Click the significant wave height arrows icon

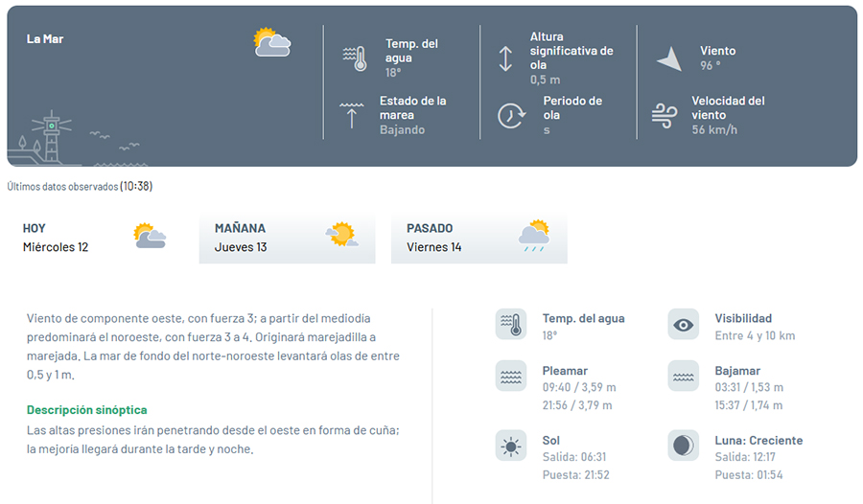[x=505, y=58]
